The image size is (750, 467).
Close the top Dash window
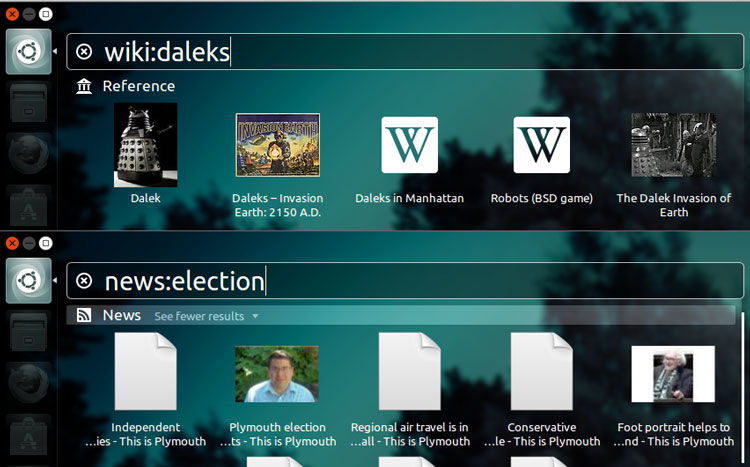(x=12, y=14)
